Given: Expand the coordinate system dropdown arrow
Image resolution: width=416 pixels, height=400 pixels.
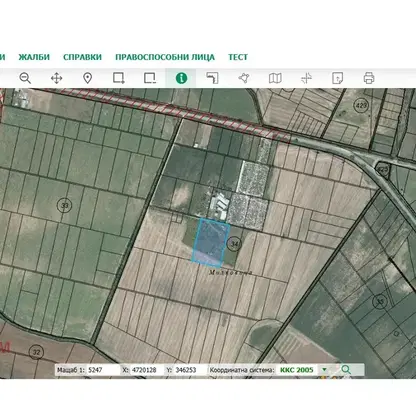Looking at the screenshot, I should click(x=324, y=370).
